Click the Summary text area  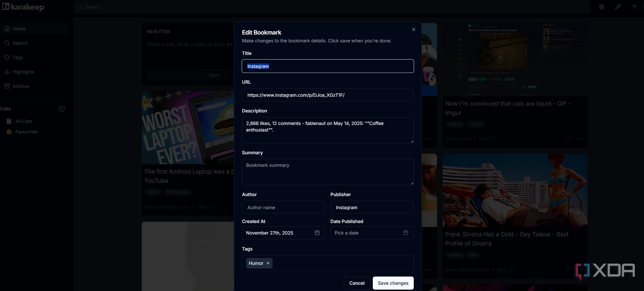[328, 172]
